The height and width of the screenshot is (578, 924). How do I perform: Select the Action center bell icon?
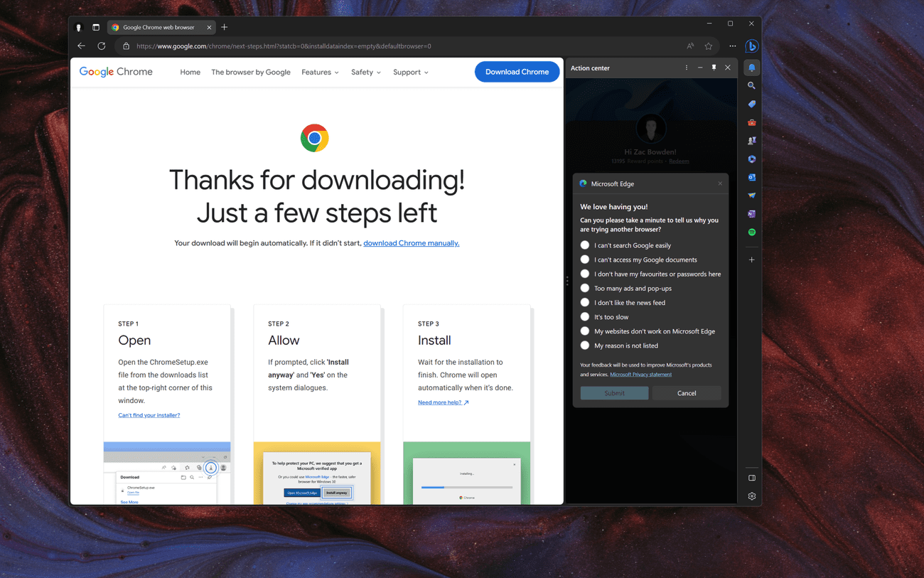[751, 67]
